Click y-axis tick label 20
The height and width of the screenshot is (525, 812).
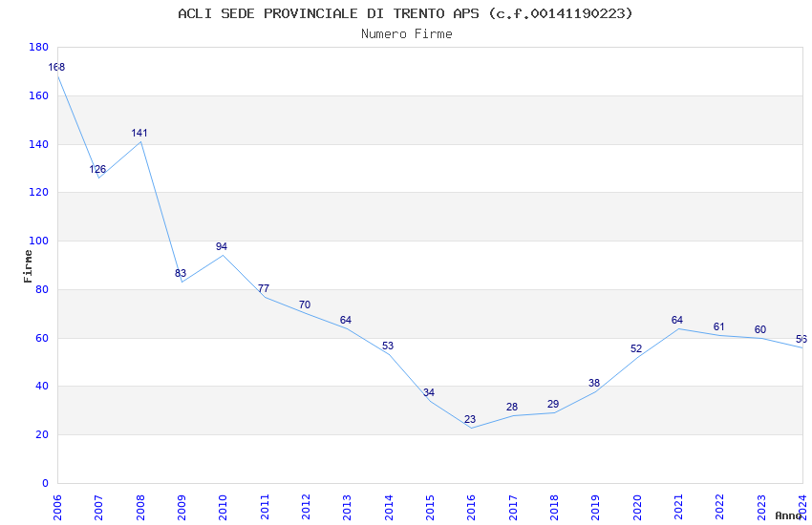42,435
